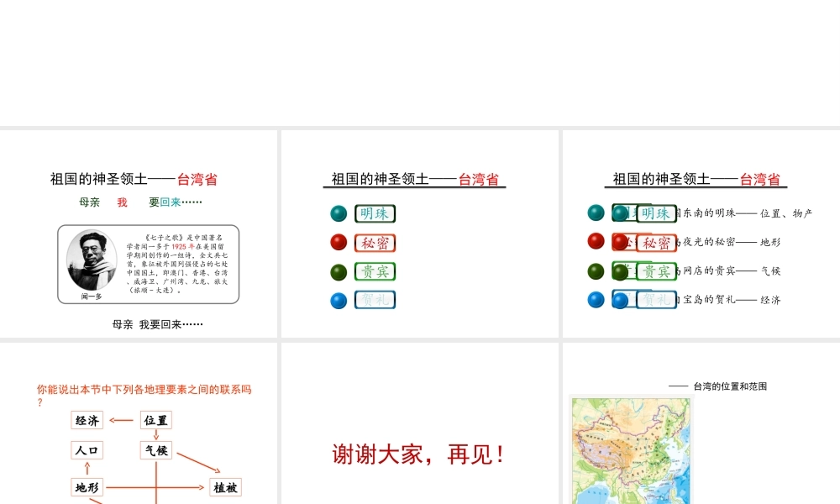The height and width of the screenshot is (504, 840).
Task: Select the 谢谢大家，再见！ slide
Action: tap(419, 423)
